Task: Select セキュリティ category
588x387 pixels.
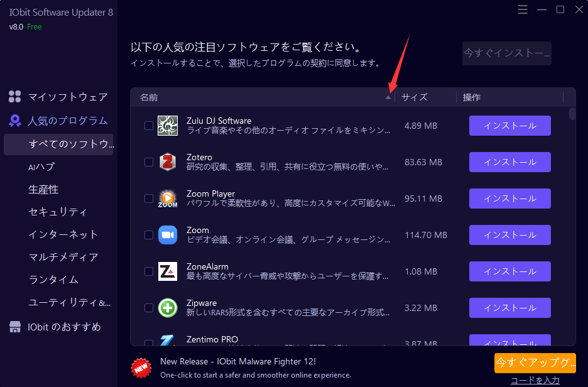Action: coord(58,212)
